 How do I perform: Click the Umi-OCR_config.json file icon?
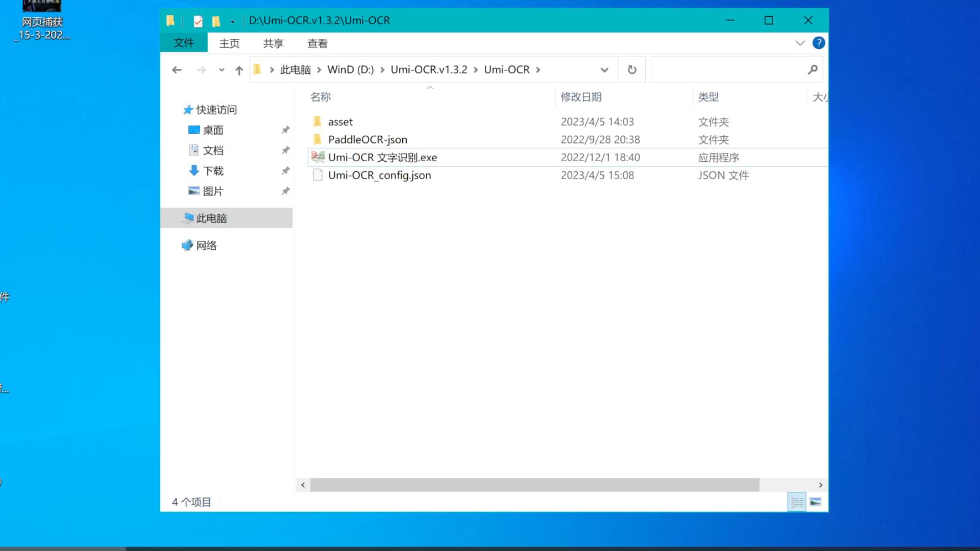click(x=317, y=175)
